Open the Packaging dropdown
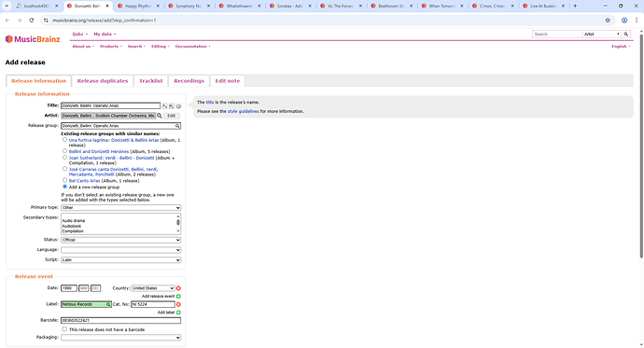644x348 pixels. tap(120, 338)
